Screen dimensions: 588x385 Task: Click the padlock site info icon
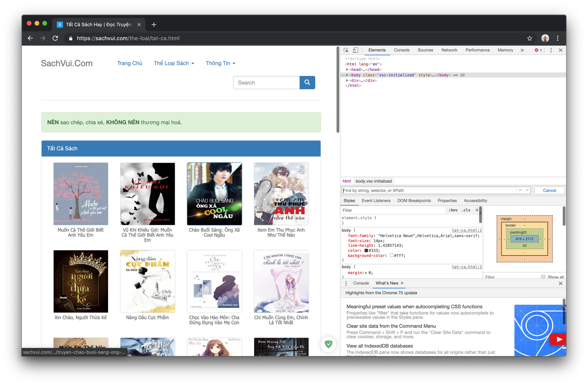[71, 38]
